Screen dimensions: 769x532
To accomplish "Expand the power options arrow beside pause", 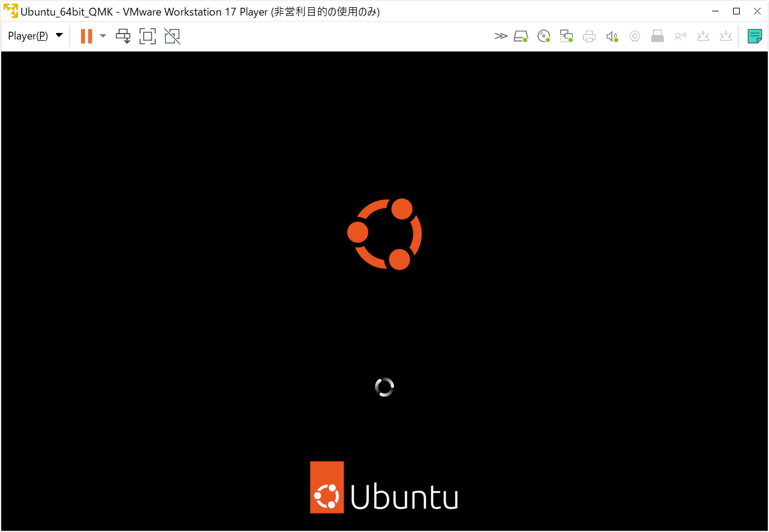I will [x=103, y=36].
